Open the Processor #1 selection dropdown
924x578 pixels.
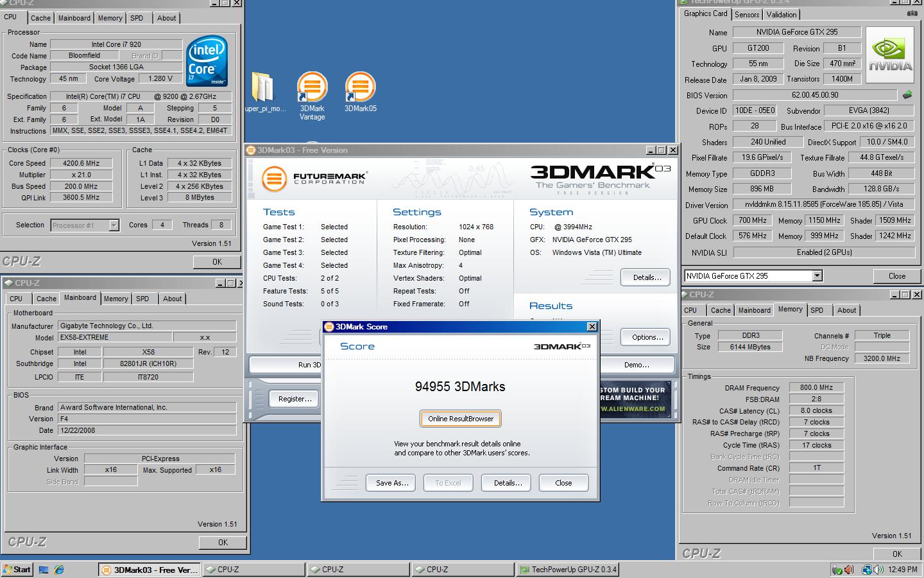coord(114,225)
